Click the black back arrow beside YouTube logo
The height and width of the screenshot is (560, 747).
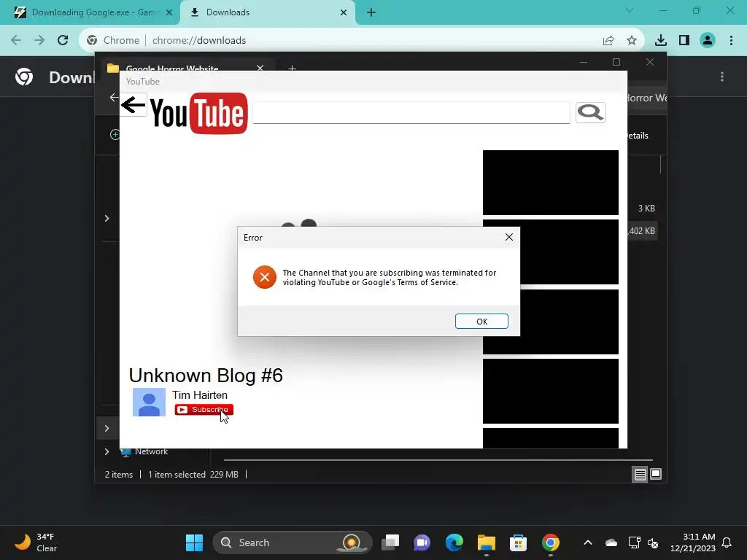click(x=133, y=105)
